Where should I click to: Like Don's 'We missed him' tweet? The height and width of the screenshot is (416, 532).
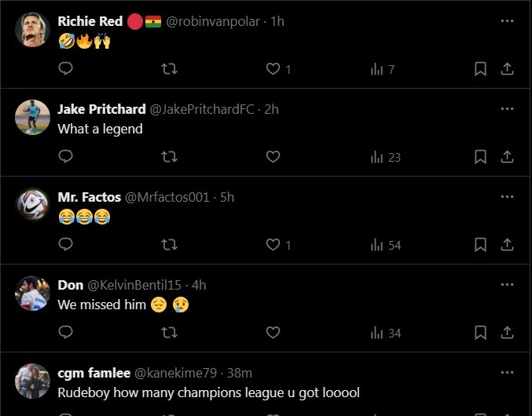point(273,333)
